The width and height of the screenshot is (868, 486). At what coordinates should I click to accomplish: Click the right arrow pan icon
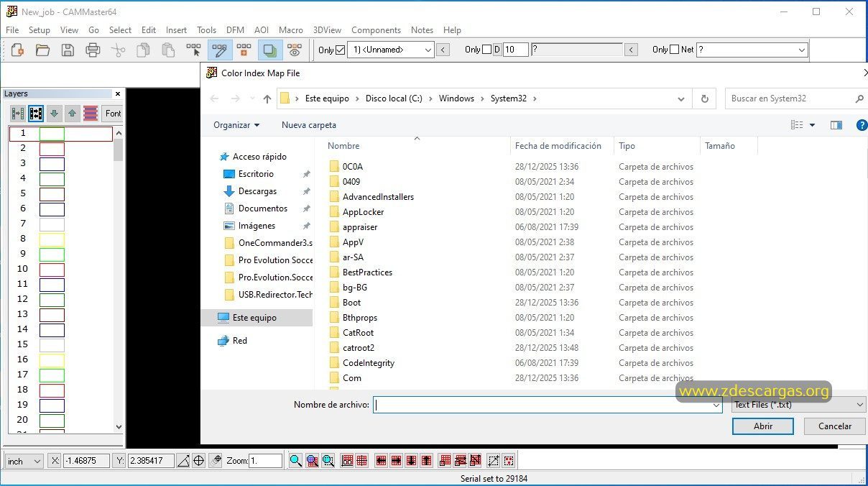pyautogui.click(x=396, y=461)
